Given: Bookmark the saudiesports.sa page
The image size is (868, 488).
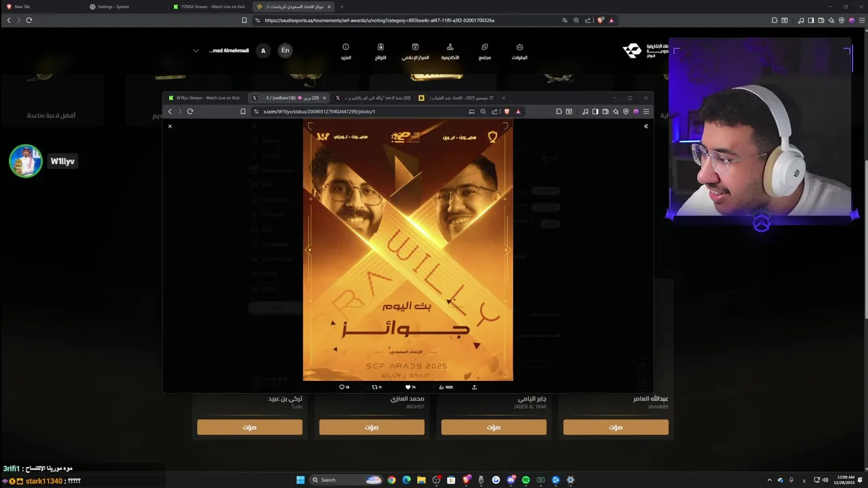Looking at the screenshot, I should [x=244, y=20].
